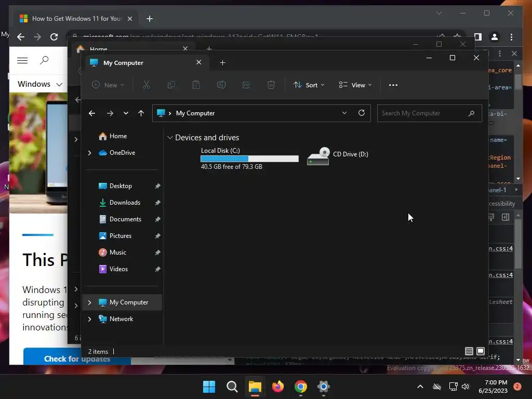Click search icon on Microsoft page
This screenshot has height=399, width=532.
[x=44, y=60]
